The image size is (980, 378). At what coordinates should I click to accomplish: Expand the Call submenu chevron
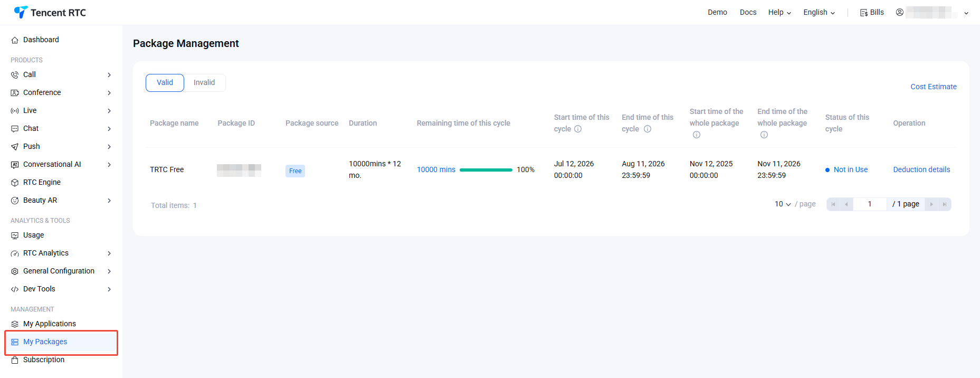[109, 75]
